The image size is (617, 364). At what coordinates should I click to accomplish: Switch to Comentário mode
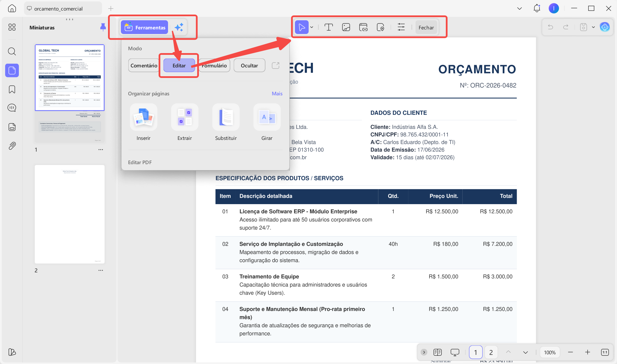click(x=144, y=65)
